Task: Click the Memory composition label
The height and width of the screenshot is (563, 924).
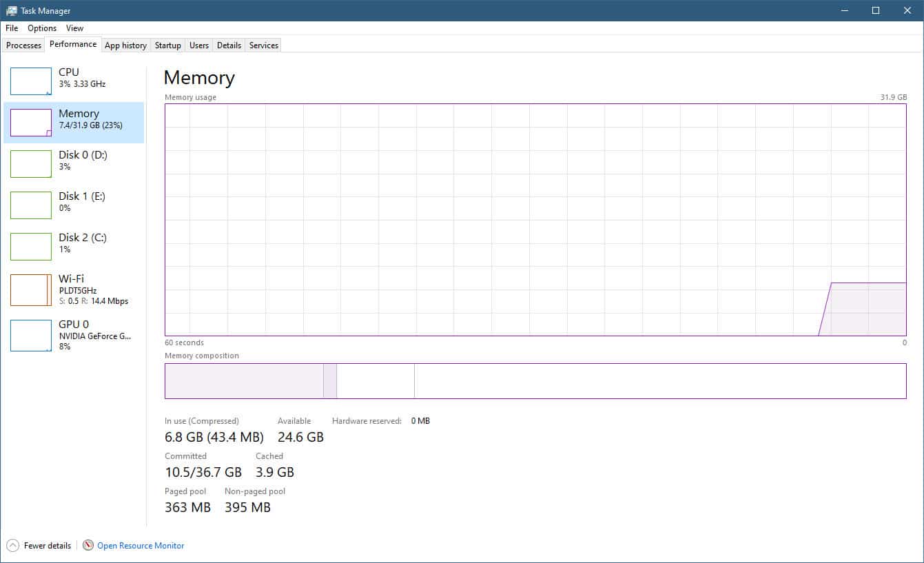Action: click(202, 356)
